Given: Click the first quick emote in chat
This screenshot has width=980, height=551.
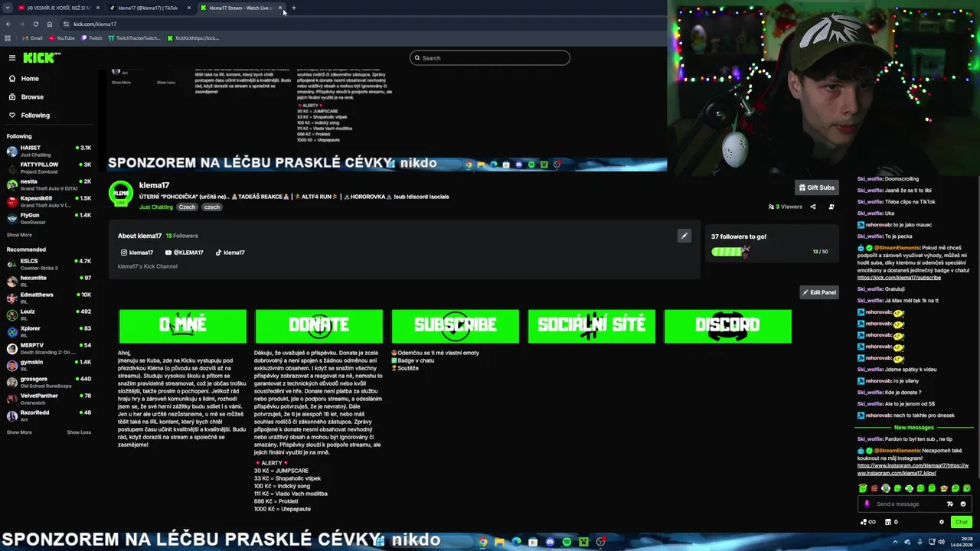Looking at the screenshot, I should tap(863, 488).
